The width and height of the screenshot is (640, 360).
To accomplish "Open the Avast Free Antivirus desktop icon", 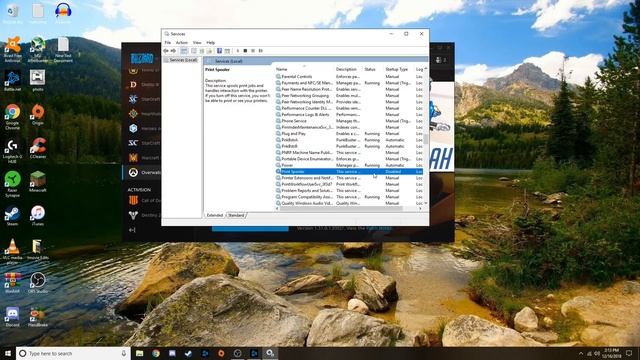I will 12,49.
